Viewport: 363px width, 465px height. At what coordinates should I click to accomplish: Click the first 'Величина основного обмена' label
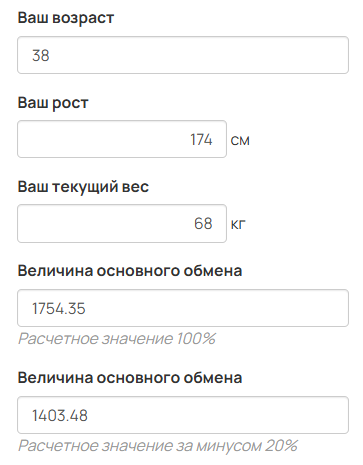click(130, 271)
